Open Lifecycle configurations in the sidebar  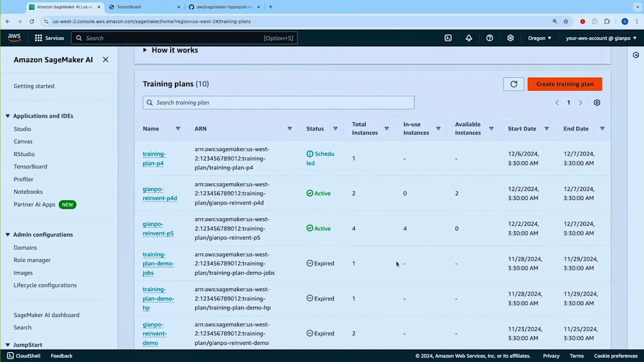[45, 285]
